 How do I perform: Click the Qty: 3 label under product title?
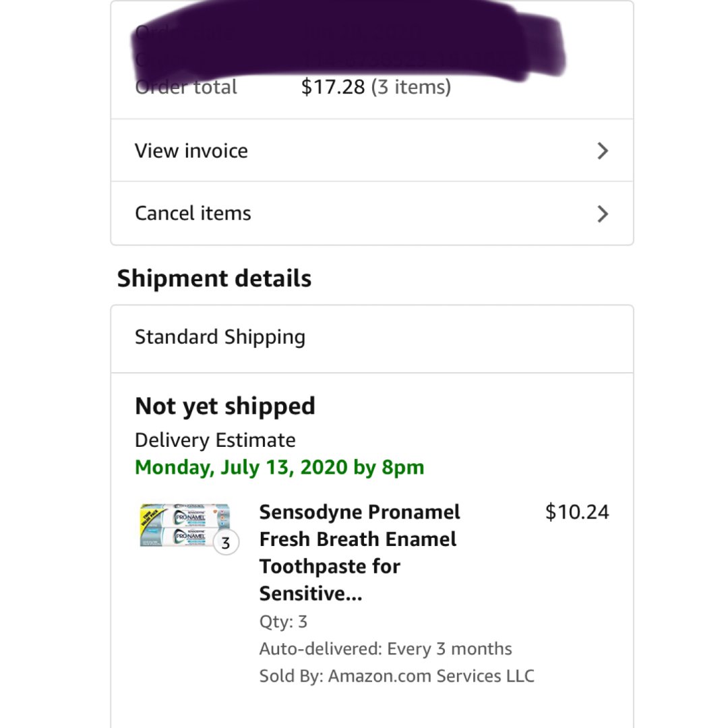(283, 621)
